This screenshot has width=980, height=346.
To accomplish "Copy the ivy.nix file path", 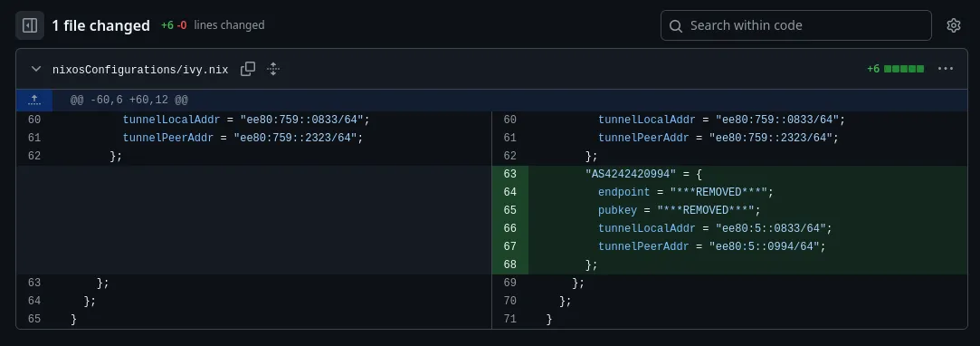I will pos(248,69).
